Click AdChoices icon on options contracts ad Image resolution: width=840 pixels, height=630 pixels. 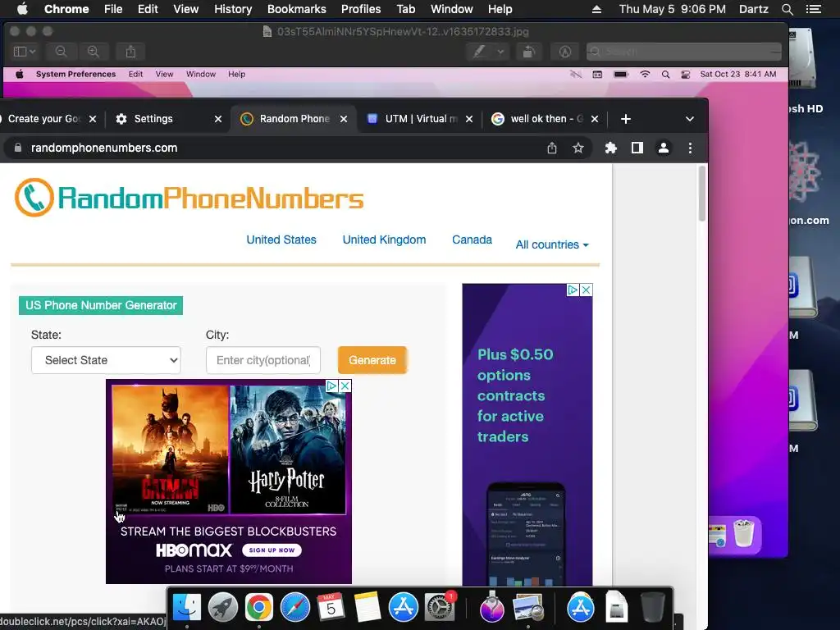pyautogui.click(x=573, y=290)
